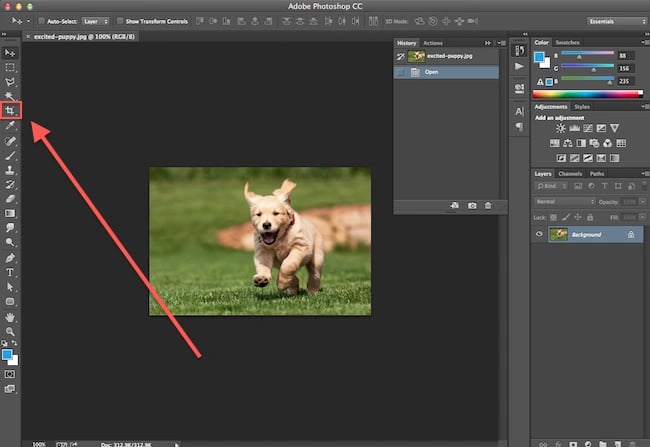Open the Auto-Select Layer dropdown

click(96, 20)
